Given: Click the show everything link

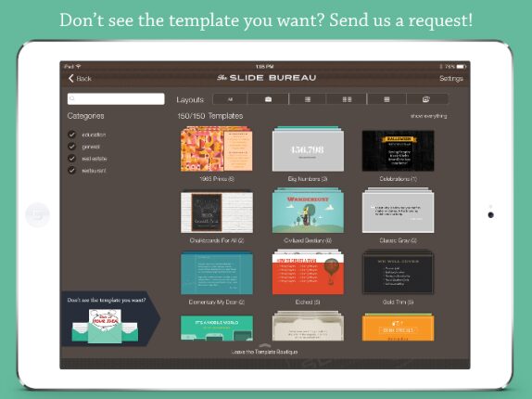Looking at the screenshot, I should point(428,116).
